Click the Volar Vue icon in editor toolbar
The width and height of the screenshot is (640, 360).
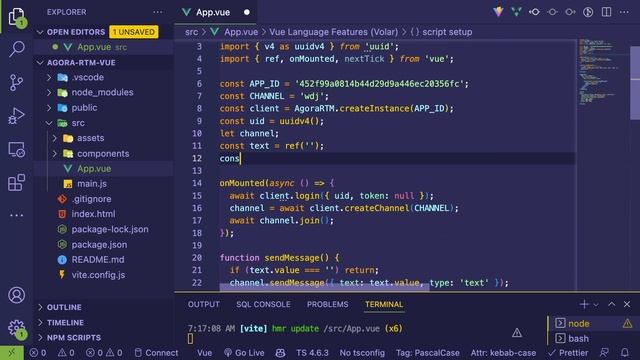point(516,12)
